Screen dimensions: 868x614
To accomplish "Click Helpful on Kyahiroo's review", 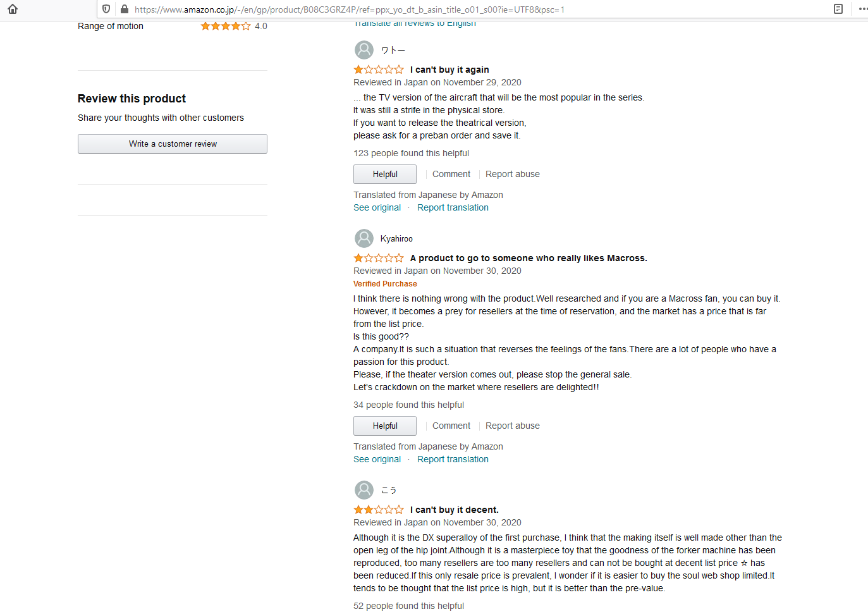I will 385,426.
